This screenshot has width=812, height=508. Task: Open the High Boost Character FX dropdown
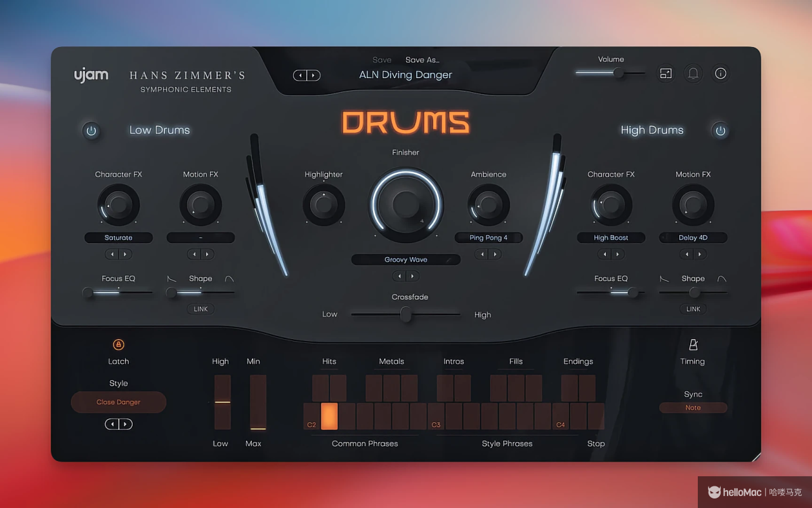pos(611,237)
